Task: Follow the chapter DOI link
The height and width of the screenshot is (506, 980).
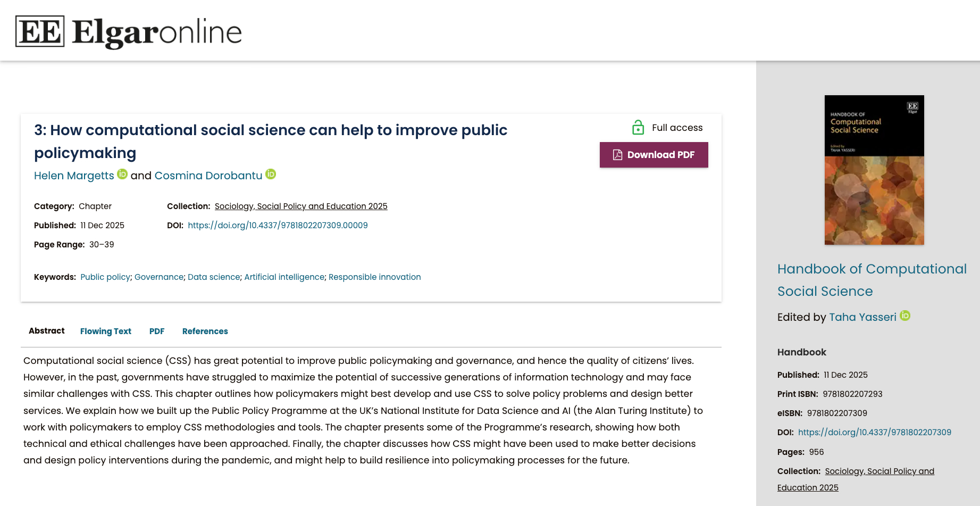Action: pos(278,225)
